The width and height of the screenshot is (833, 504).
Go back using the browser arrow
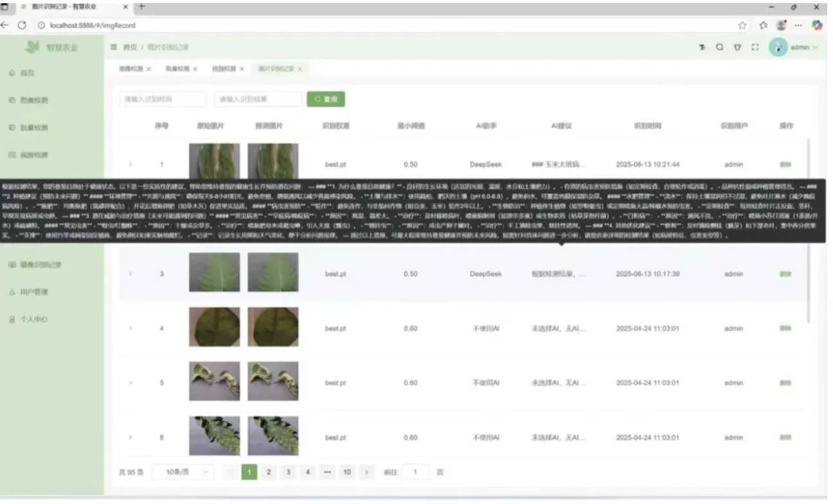click(x=5, y=26)
